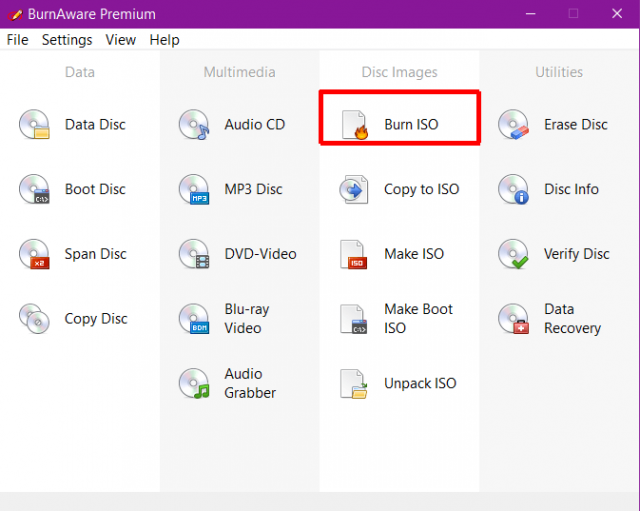Viewport: 640px width, 511px height.
Task: Click the Audio Grabber icon
Action: [x=194, y=383]
